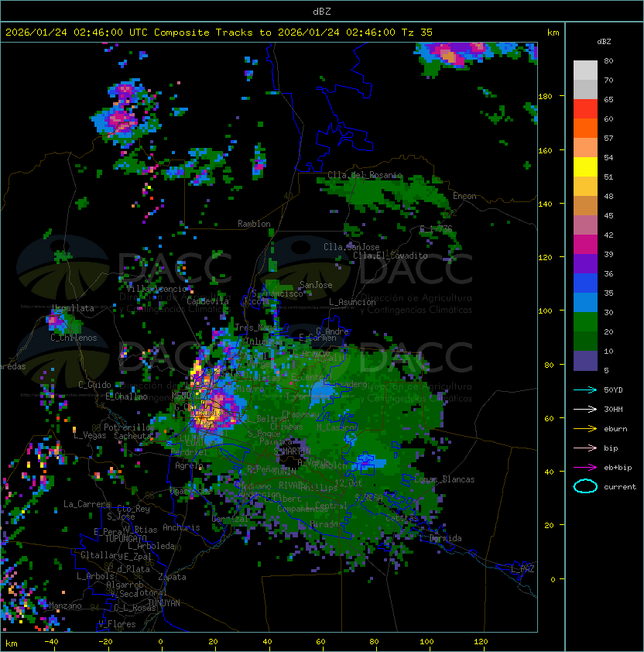Click the '12_Oct' map label
644x652 pixels.
coord(348,482)
